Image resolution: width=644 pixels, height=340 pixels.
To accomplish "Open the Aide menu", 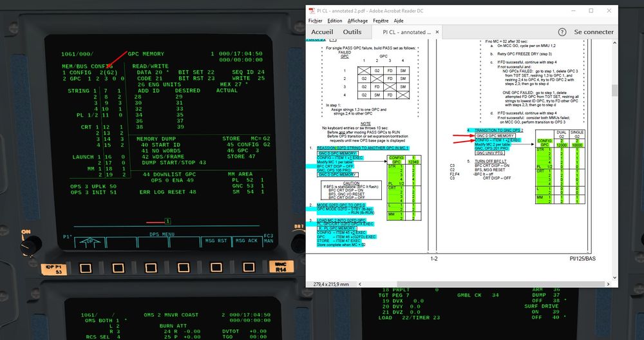I will (x=399, y=21).
